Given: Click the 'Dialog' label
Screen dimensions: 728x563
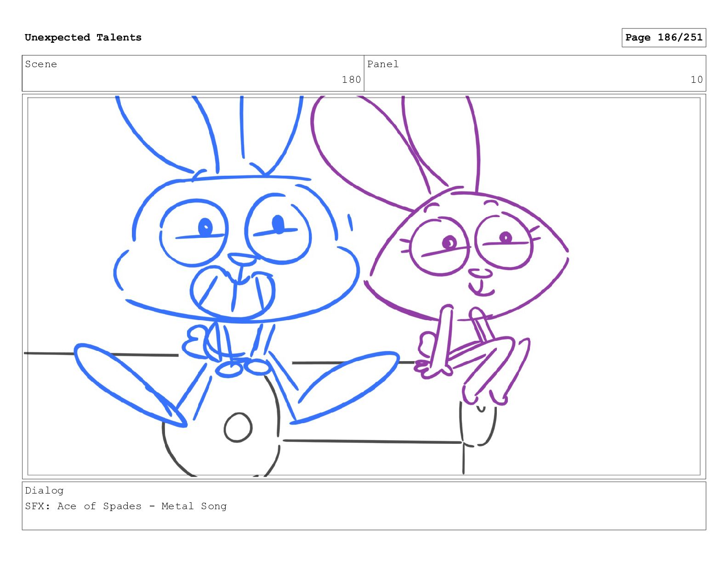Looking at the screenshot, I should [x=44, y=491].
